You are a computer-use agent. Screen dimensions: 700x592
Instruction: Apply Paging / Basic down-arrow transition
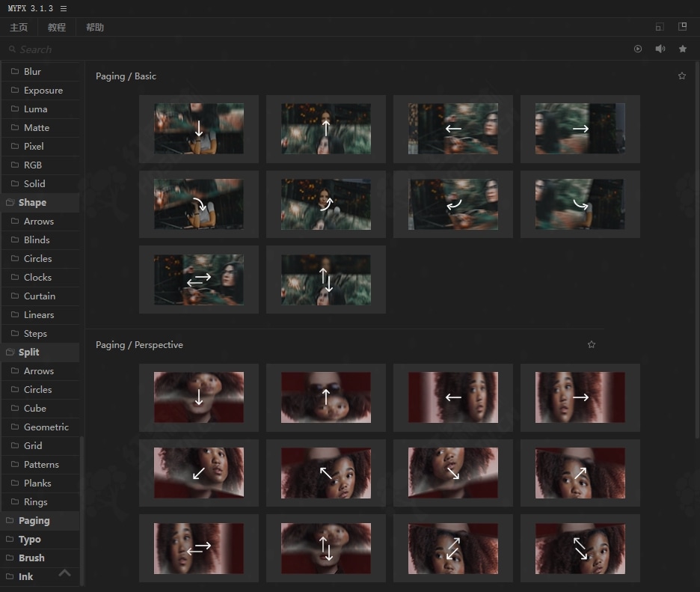tap(199, 129)
